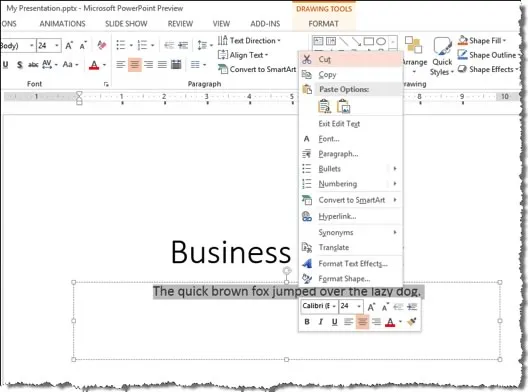Click Format Painter on mini toolbar
Screen dimensions: 528x392
coord(411,322)
